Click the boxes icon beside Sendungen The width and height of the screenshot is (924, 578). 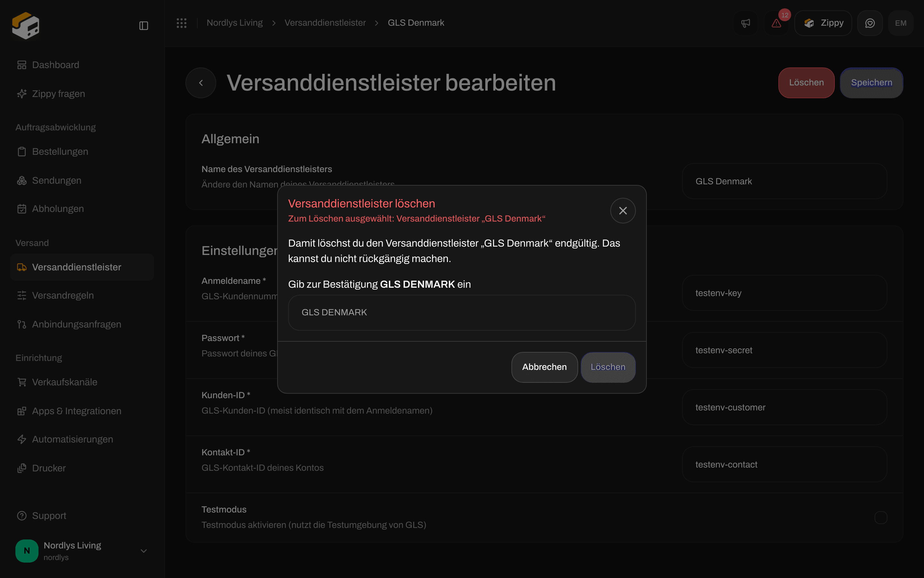coord(22,180)
